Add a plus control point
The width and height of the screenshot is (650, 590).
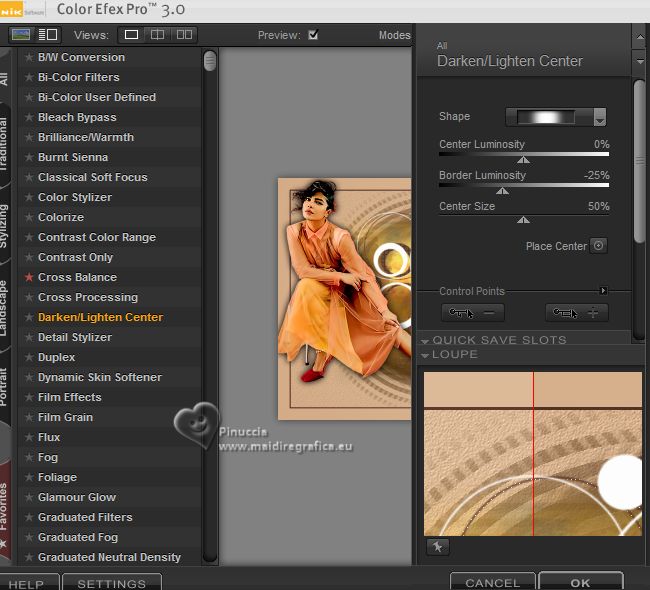coord(576,313)
